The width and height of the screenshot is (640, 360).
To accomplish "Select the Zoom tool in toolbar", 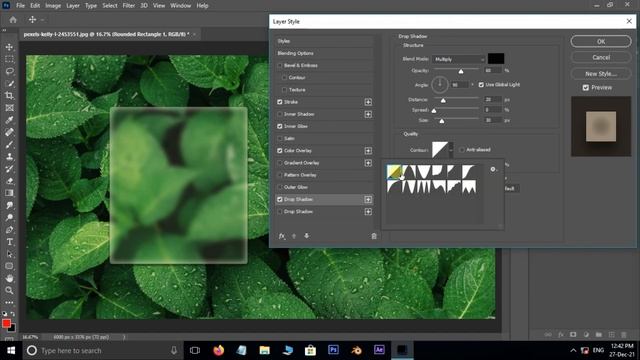I will click(x=9, y=291).
